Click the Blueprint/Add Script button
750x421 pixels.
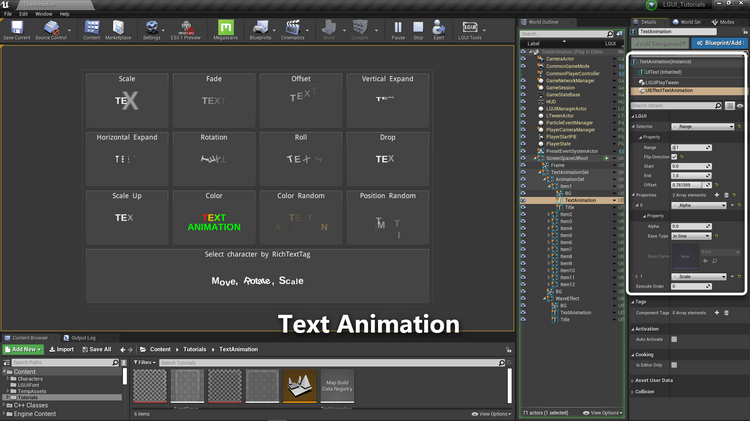tap(719, 43)
